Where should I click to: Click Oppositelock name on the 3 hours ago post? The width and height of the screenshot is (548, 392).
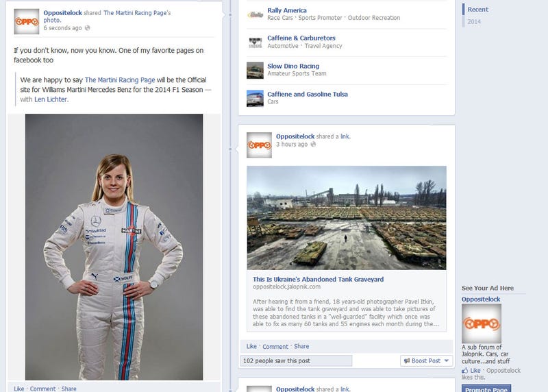pos(295,136)
